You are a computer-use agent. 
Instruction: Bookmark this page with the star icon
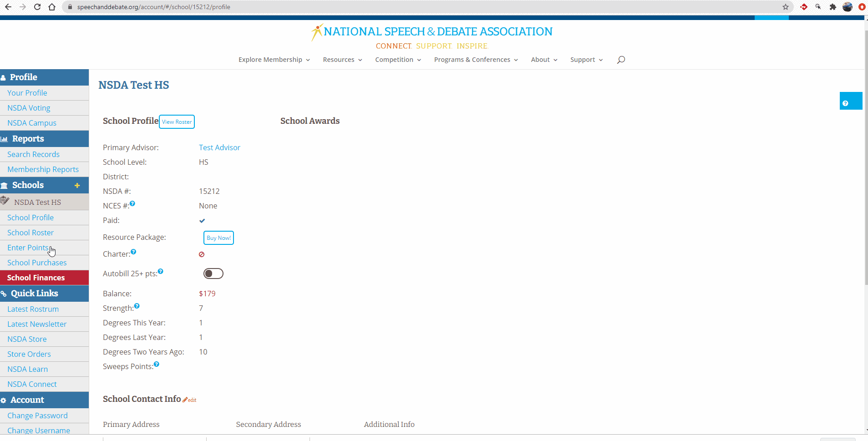click(786, 7)
